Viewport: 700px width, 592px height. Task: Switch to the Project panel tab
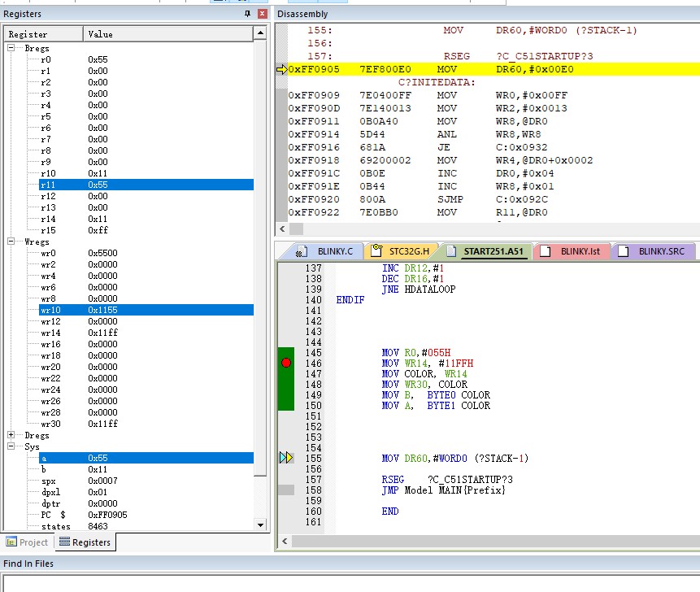pyautogui.click(x=27, y=542)
